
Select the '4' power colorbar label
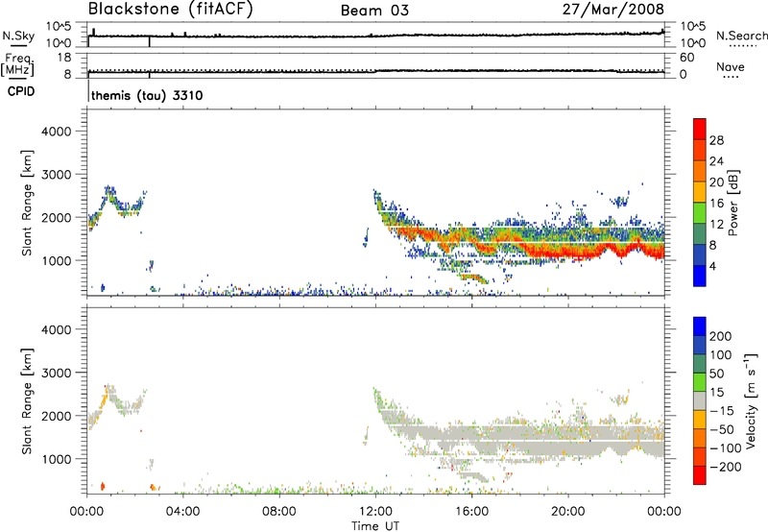(x=712, y=266)
